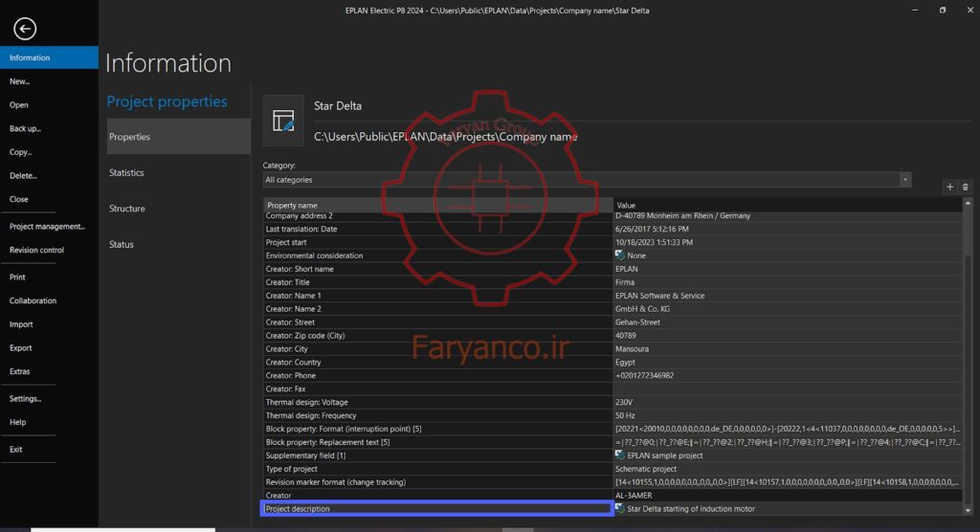Image resolution: width=980 pixels, height=532 pixels.
Task: Click the Value column header
Action: (x=788, y=205)
